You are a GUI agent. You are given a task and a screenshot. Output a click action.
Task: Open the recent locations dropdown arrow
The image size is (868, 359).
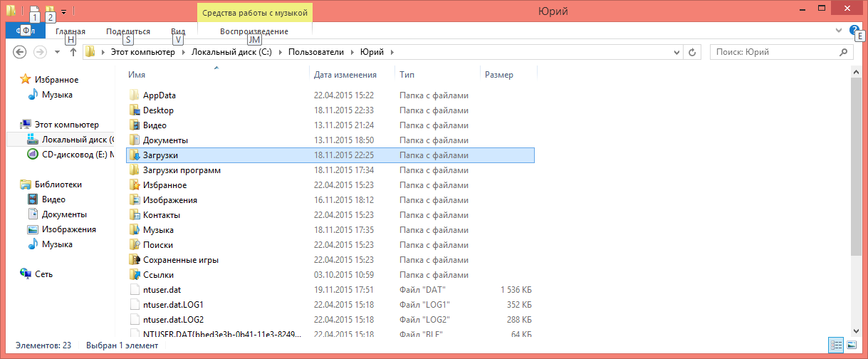click(x=57, y=52)
